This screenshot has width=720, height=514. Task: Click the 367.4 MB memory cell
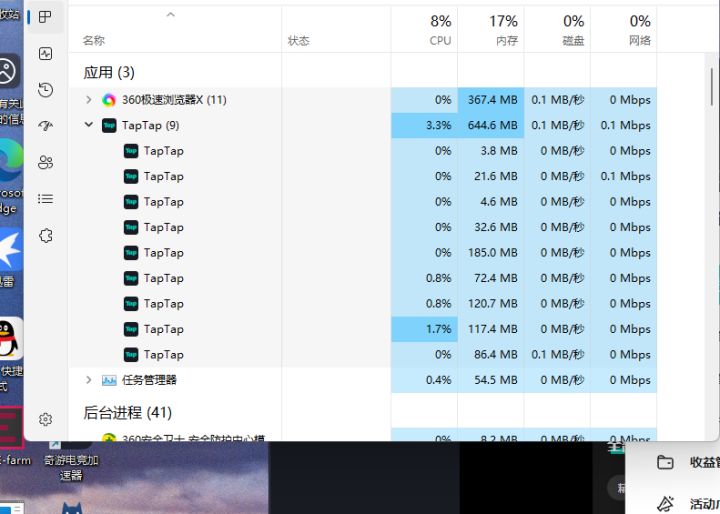(x=491, y=100)
